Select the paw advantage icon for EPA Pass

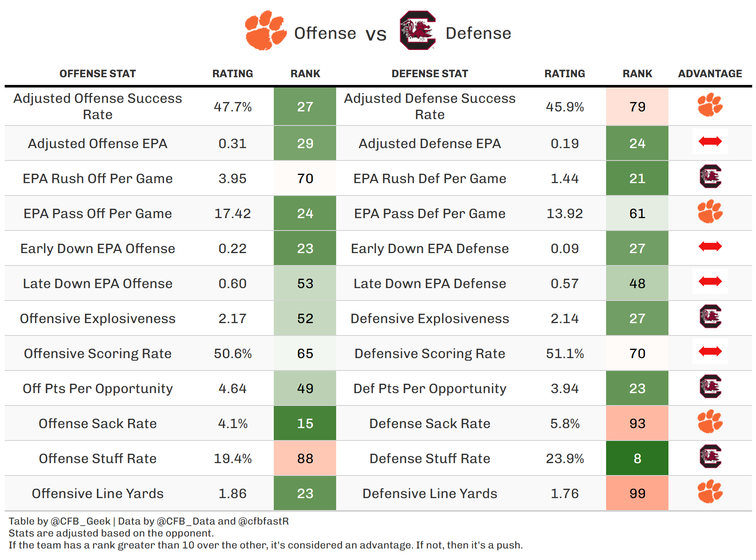pos(710,212)
